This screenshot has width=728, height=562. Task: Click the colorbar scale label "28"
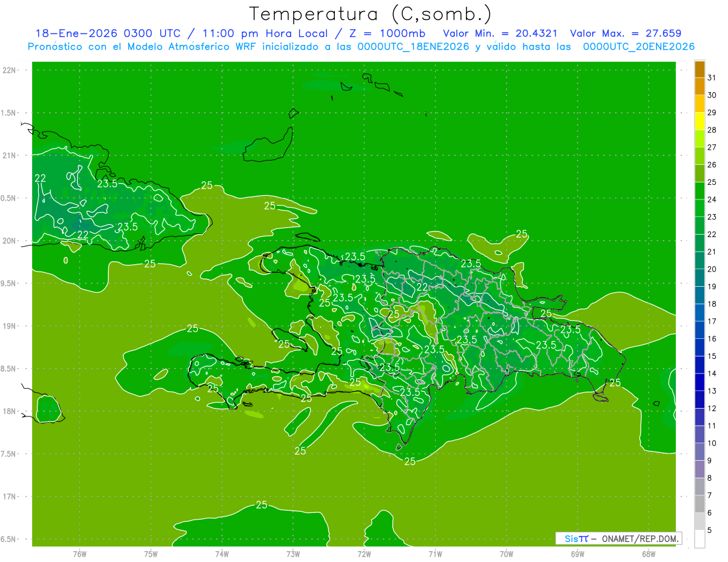pyautogui.click(x=712, y=130)
